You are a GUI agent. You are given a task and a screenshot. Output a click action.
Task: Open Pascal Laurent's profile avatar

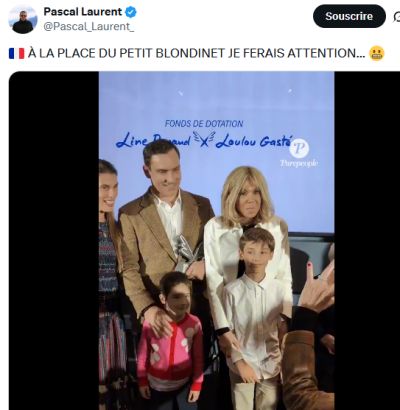pos(23,19)
